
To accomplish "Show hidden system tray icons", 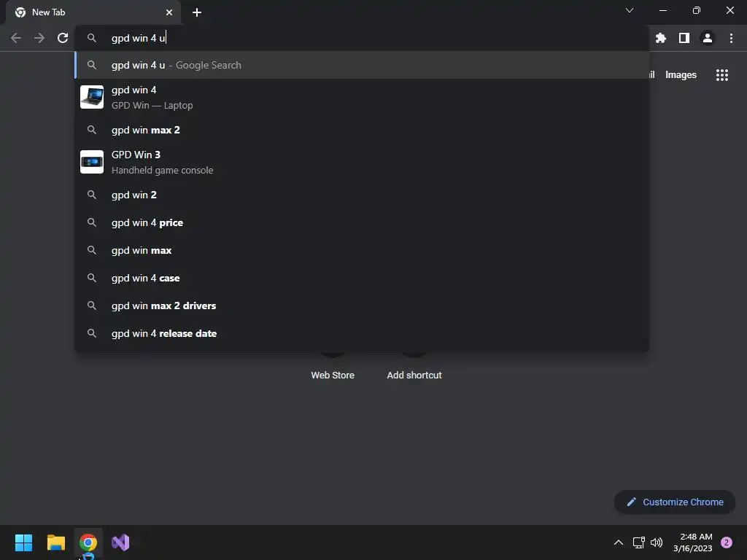I will [619, 542].
